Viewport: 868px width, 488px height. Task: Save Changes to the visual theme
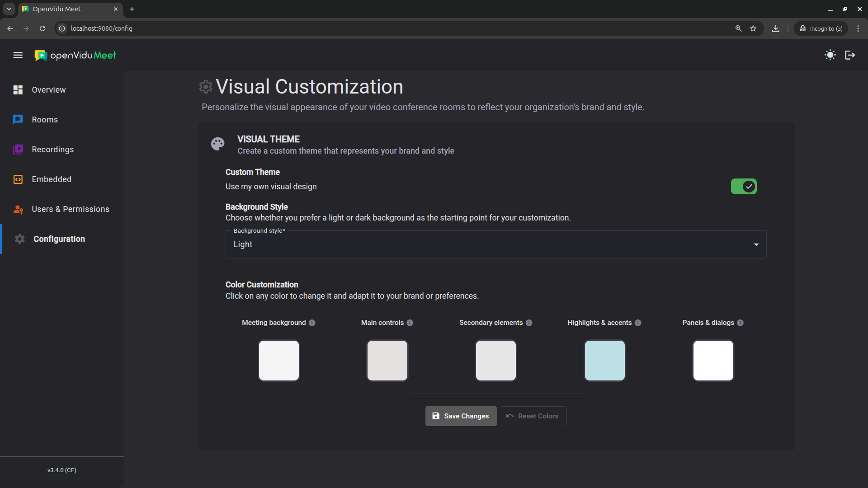(x=461, y=416)
